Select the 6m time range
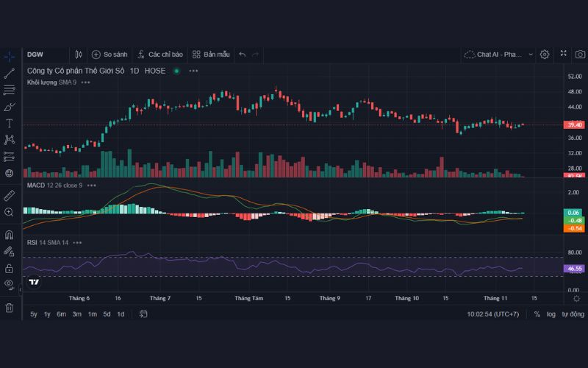The height and width of the screenshot is (368, 588). pyautogui.click(x=61, y=314)
